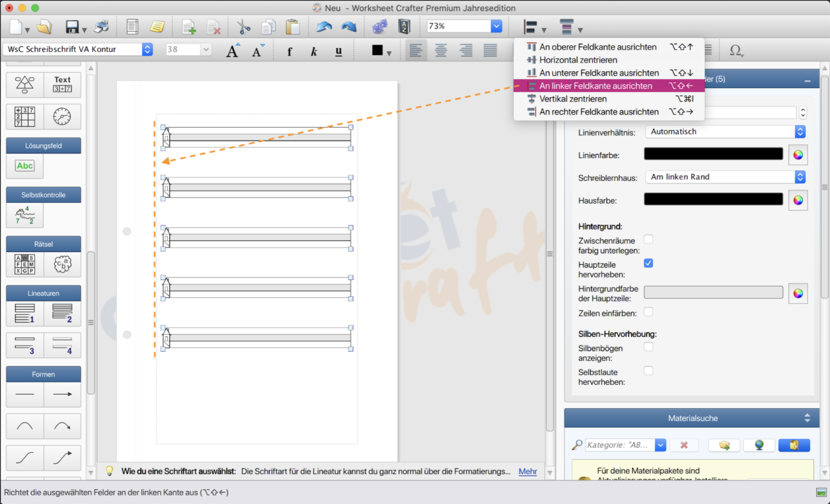Select the straight line shape tool
This screenshot has width=830, height=504.
(x=25, y=394)
